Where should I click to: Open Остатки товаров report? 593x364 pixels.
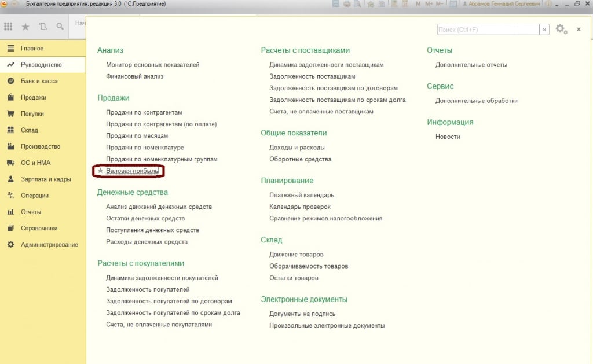pyautogui.click(x=294, y=278)
